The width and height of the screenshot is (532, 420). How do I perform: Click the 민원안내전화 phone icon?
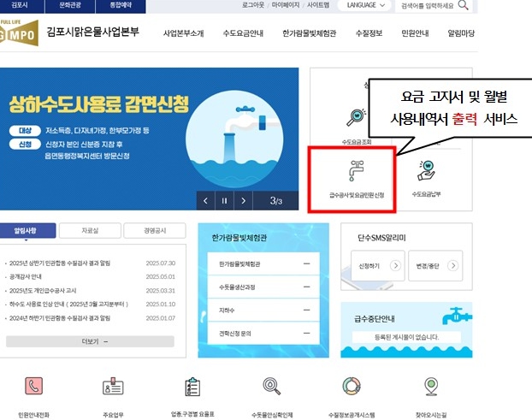[x=33, y=386]
